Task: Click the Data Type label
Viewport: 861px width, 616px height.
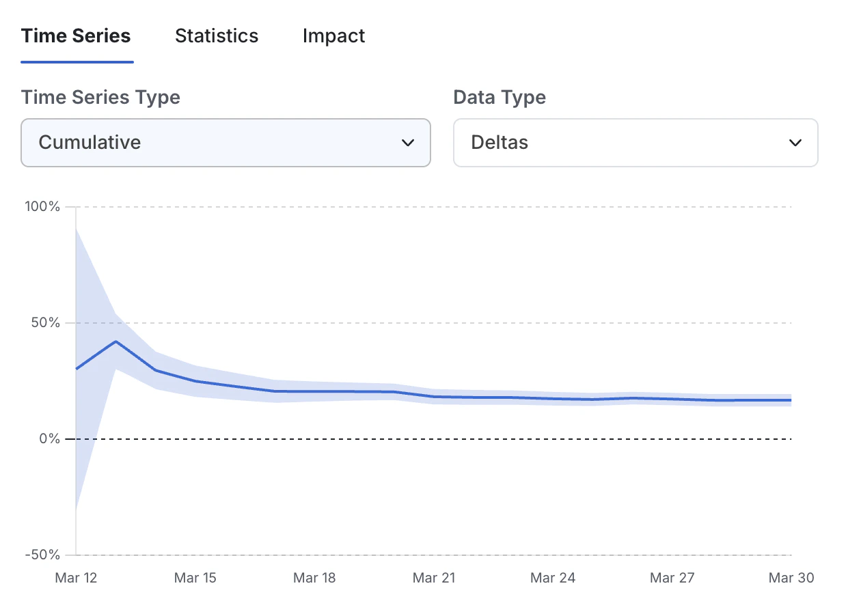Action: 500,97
